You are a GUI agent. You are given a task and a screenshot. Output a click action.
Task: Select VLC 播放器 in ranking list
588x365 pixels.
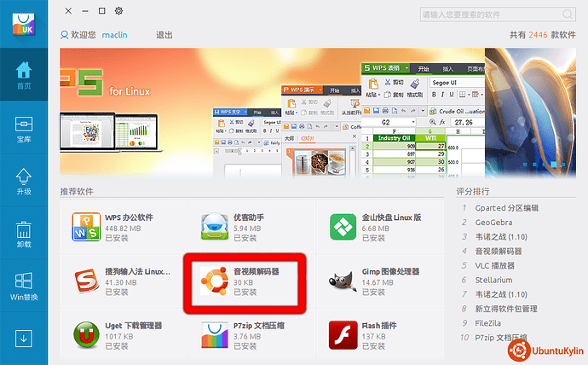click(494, 265)
